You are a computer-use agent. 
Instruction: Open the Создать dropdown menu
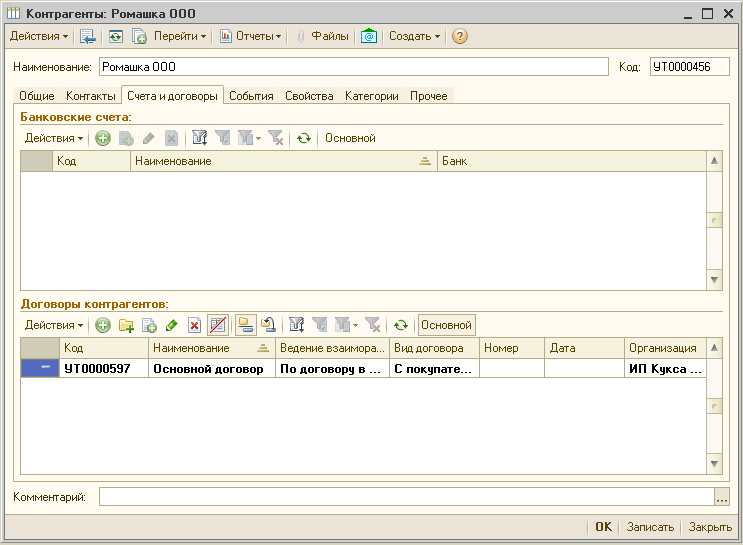point(414,36)
